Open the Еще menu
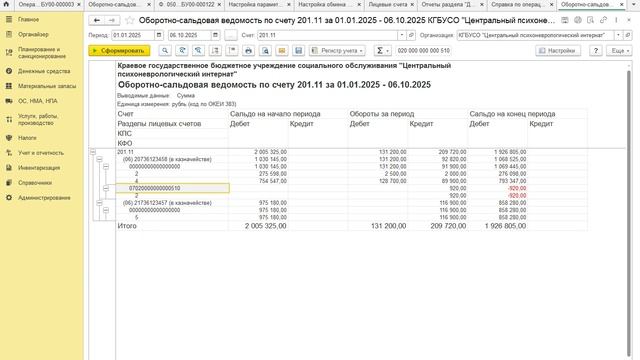The width and height of the screenshot is (640, 360). (620, 50)
